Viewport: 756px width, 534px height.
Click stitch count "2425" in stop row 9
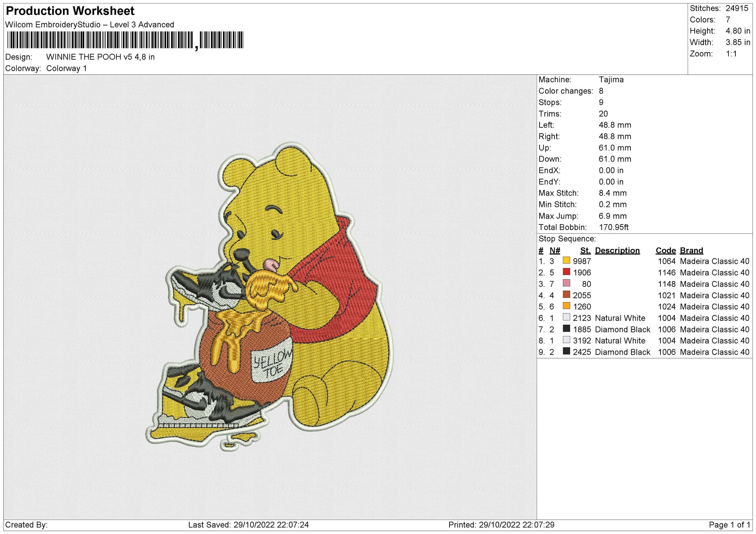click(x=582, y=352)
